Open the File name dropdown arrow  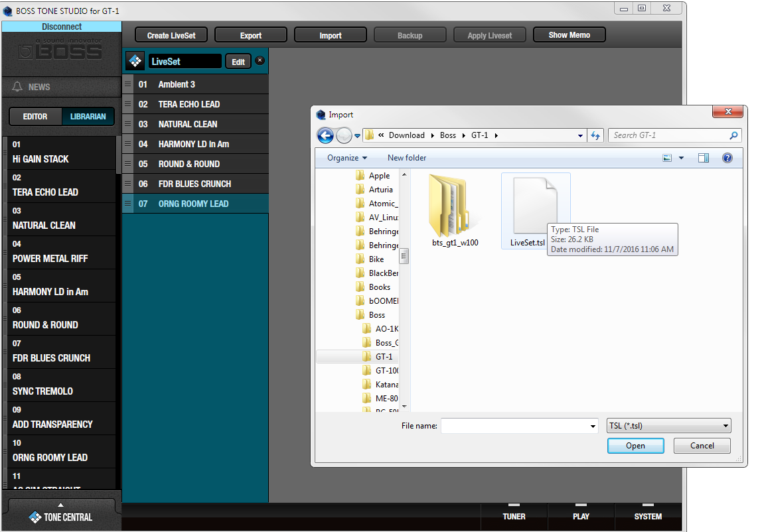(593, 426)
